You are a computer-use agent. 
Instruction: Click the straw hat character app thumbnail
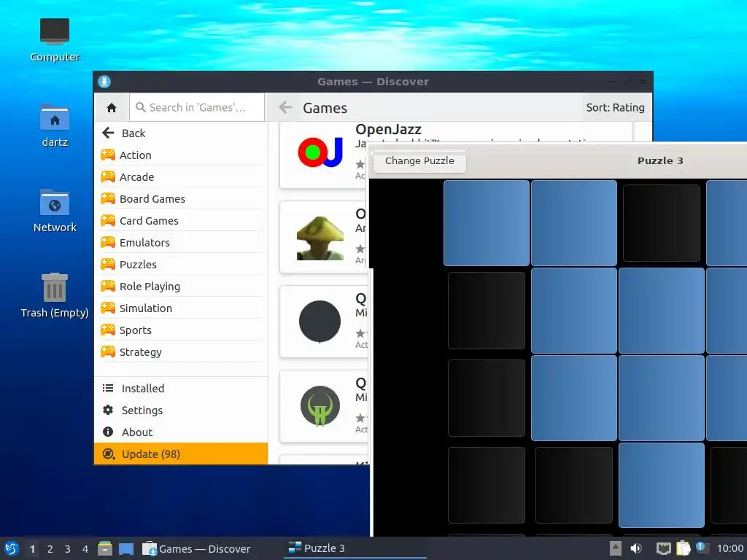[320, 238]
